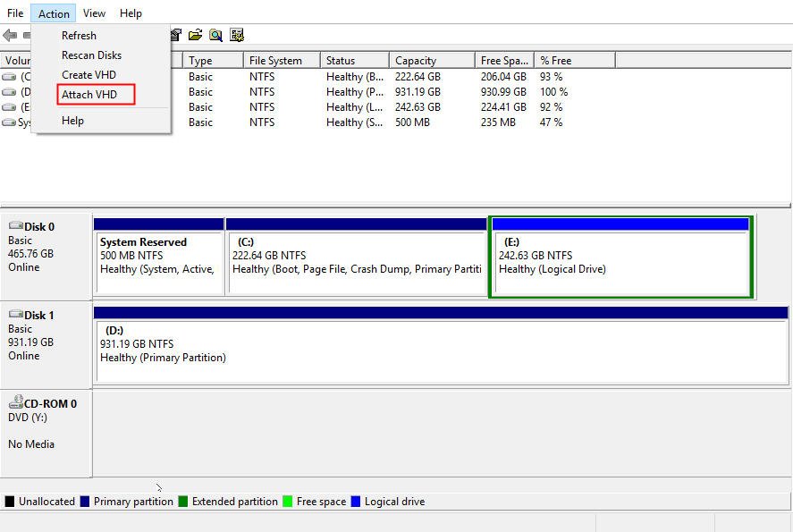Click the black Unallocated legend swatch
The image size is (793, 532).
[10, 501]
